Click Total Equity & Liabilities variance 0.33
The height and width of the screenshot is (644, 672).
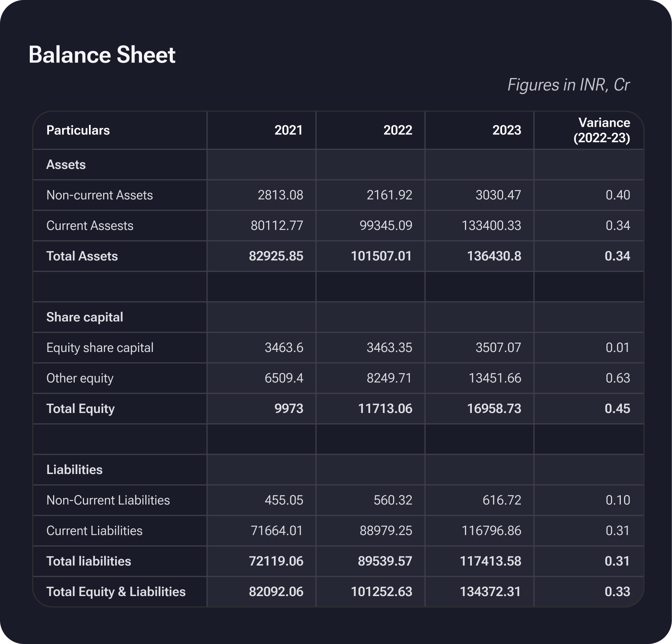coord(617,592)
